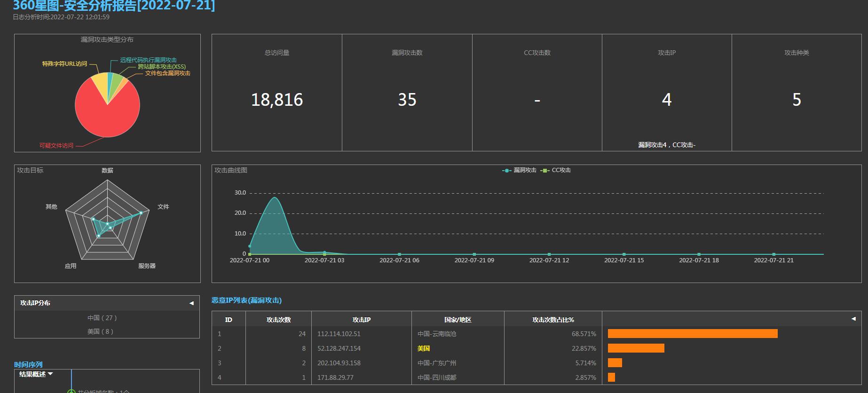
Task: Click the highlighted 美国 region cell
Action: 424,348
